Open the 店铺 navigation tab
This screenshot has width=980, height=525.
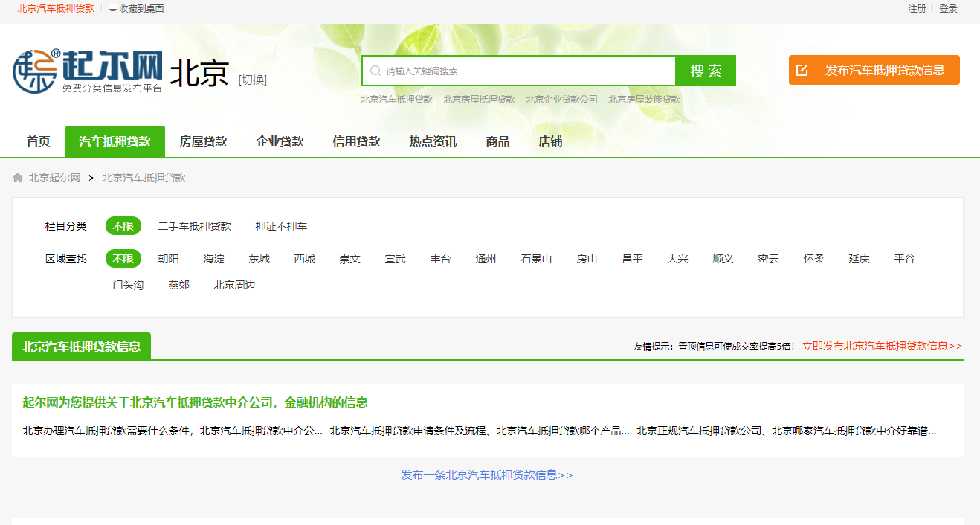click(550, 141)
